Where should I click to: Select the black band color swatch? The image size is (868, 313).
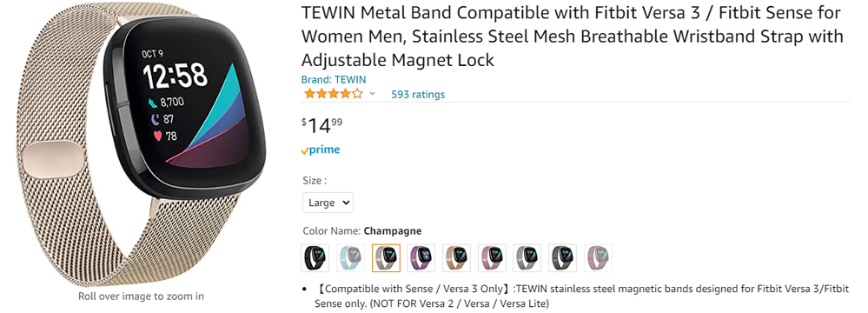click(315, 258)
